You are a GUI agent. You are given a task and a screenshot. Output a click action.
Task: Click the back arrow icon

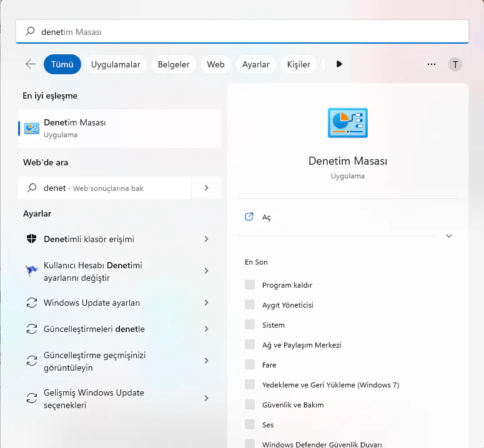point(30,64)
